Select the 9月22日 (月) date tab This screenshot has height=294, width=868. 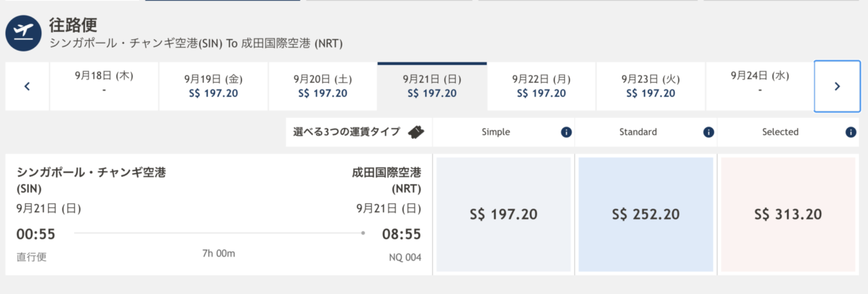pyautogui.click(x=542, y=86)
